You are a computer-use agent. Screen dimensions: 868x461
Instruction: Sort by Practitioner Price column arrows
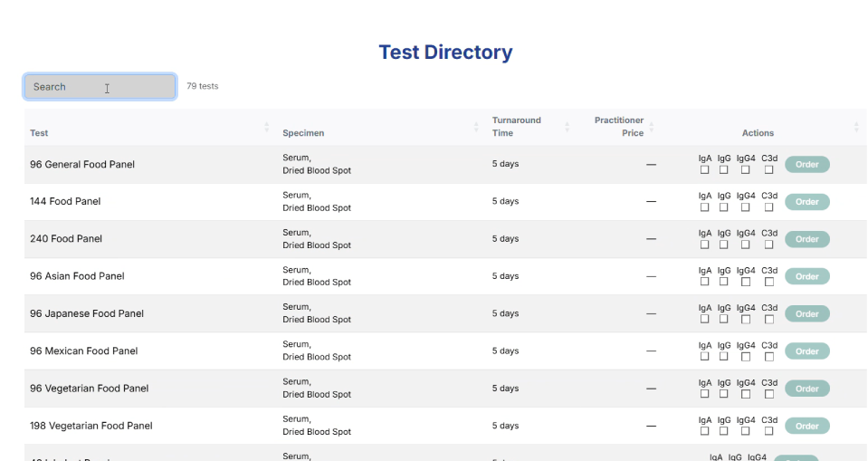651,128
